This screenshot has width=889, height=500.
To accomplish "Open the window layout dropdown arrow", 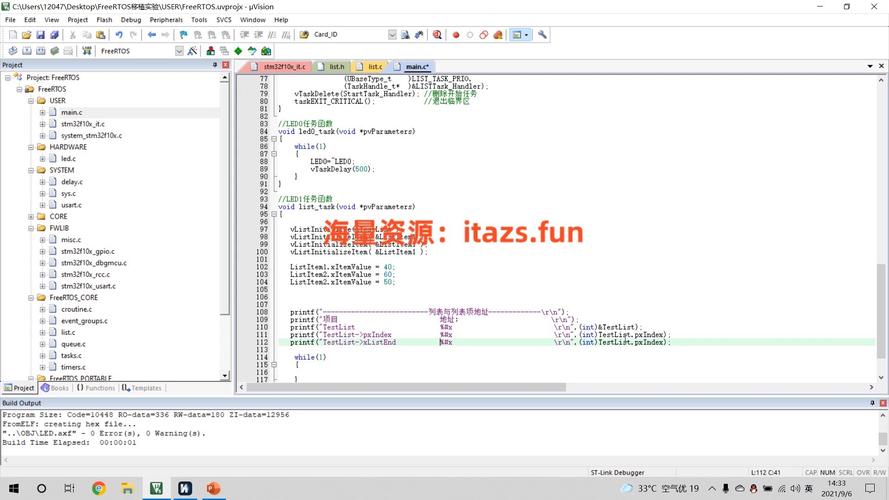I will [x=527, y=35].
